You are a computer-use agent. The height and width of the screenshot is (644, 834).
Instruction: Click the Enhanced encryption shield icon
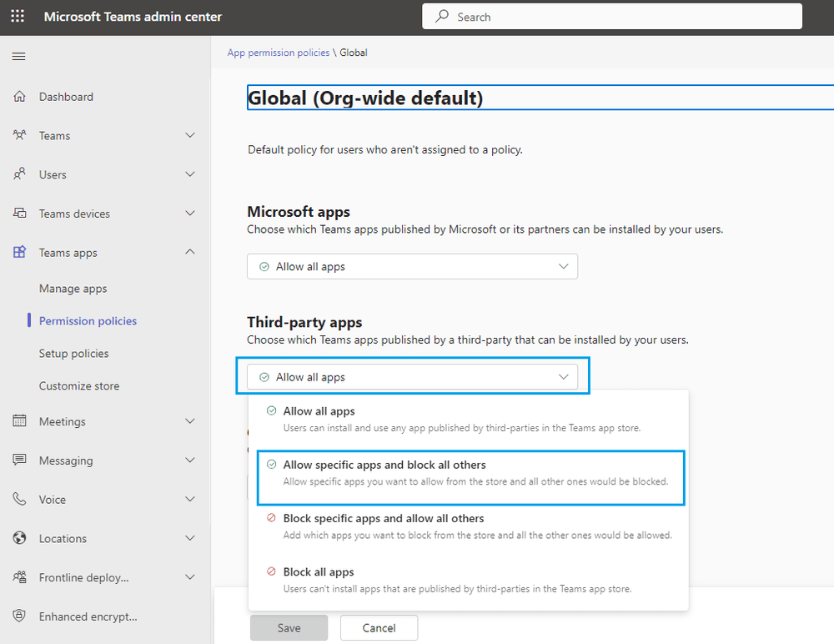[19, 616]
